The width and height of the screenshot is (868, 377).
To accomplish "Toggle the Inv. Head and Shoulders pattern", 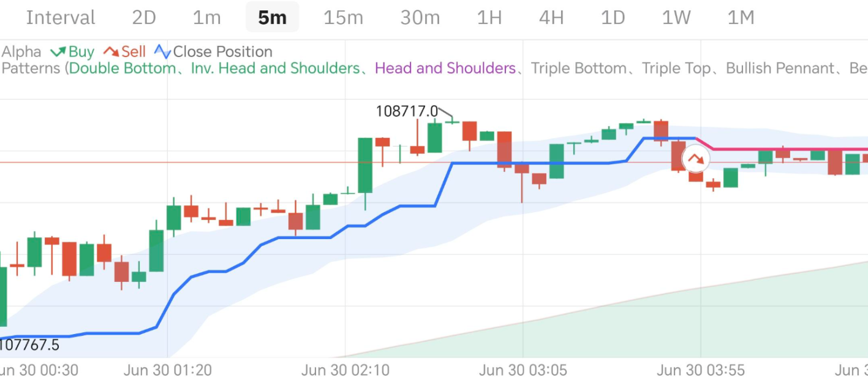I will (x=275, y=68).
